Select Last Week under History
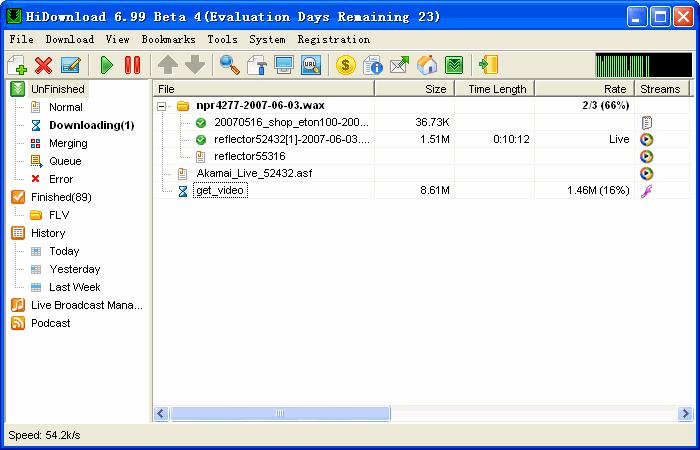Viewport: 700px width, 450px height. coord(75,287)
